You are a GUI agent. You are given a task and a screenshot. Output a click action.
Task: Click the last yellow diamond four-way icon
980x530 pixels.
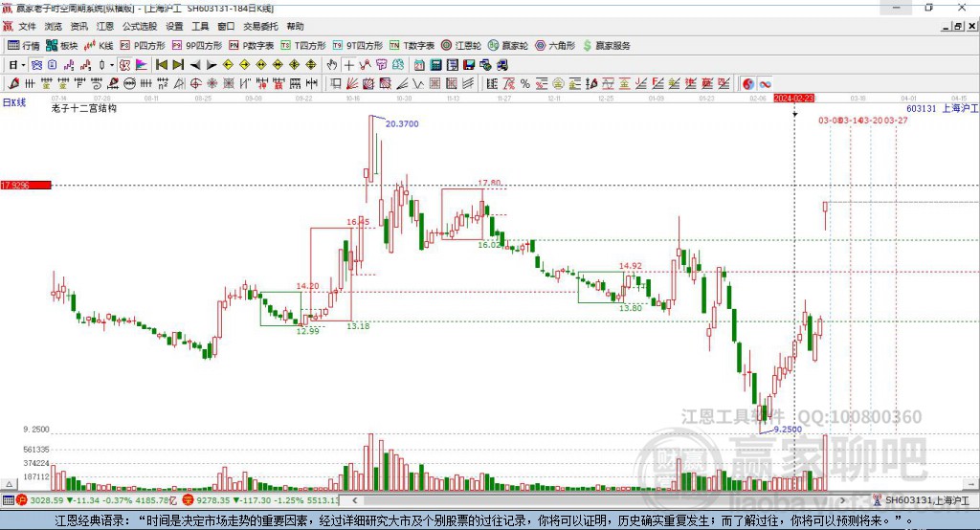point(311,65)
